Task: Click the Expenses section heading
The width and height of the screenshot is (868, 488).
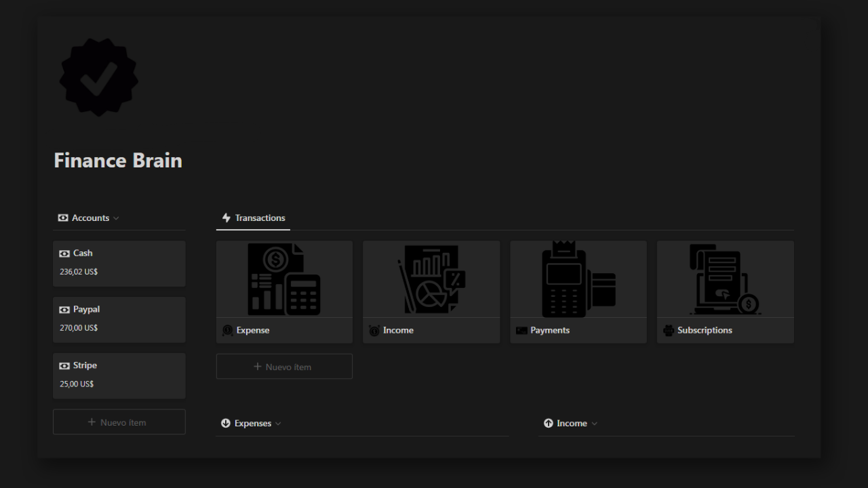Action: [253, 424]
